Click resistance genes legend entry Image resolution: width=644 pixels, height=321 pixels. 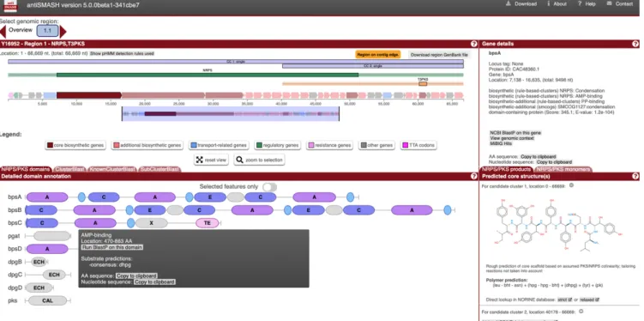(330, 145)
